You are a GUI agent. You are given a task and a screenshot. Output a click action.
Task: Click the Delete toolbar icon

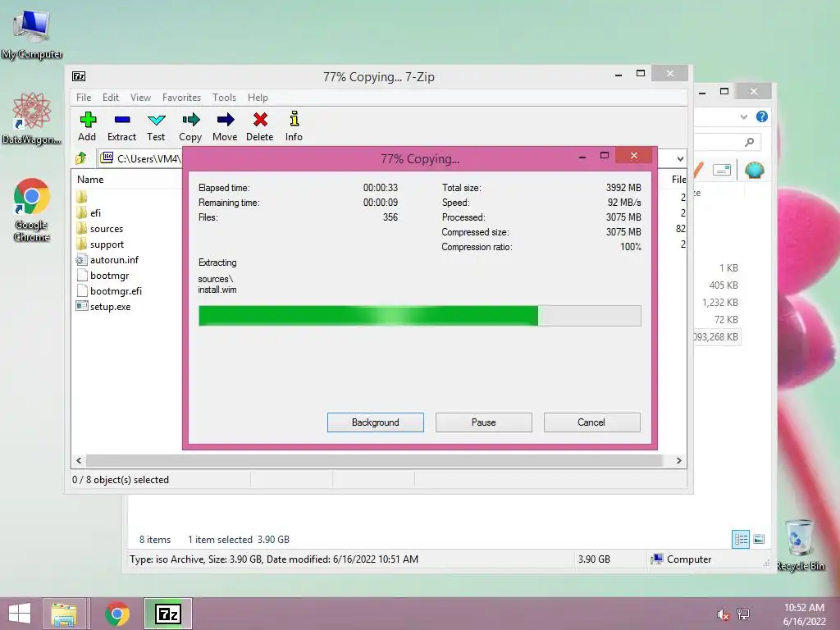(260, 126)
